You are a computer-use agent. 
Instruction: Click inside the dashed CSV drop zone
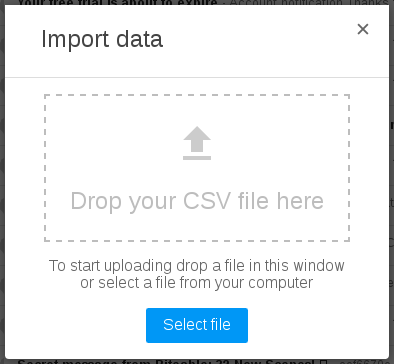(x=197, y=168)
